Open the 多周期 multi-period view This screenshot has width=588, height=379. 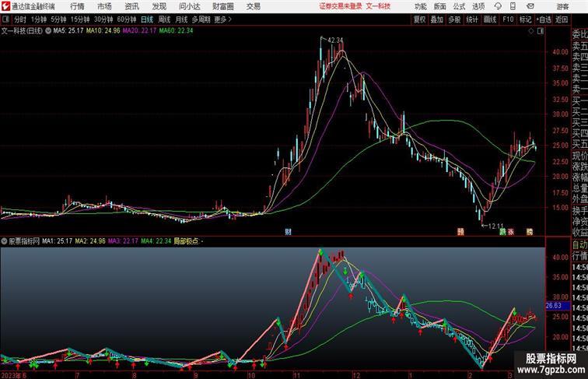[201, 19]
